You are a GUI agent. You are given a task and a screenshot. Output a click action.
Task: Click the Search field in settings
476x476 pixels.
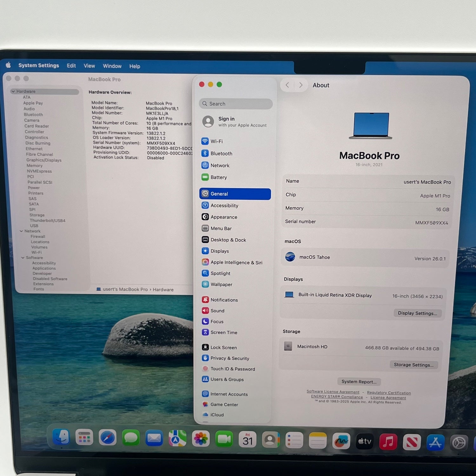point(235,104)
